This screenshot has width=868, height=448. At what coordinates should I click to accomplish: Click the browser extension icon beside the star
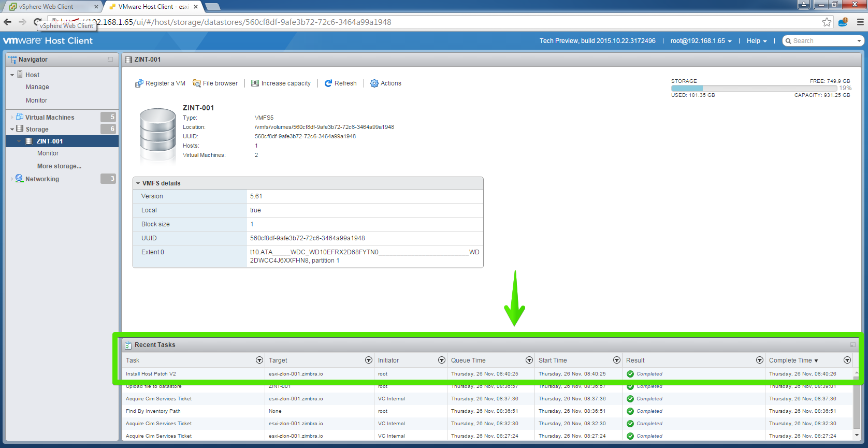[x=843, y=22]
